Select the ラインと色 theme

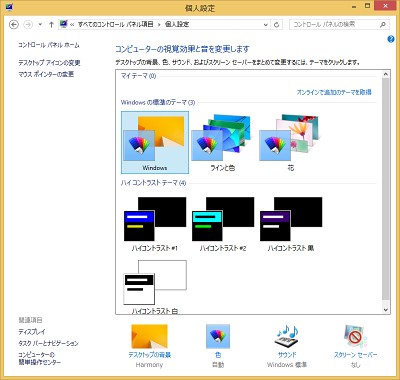223,142
